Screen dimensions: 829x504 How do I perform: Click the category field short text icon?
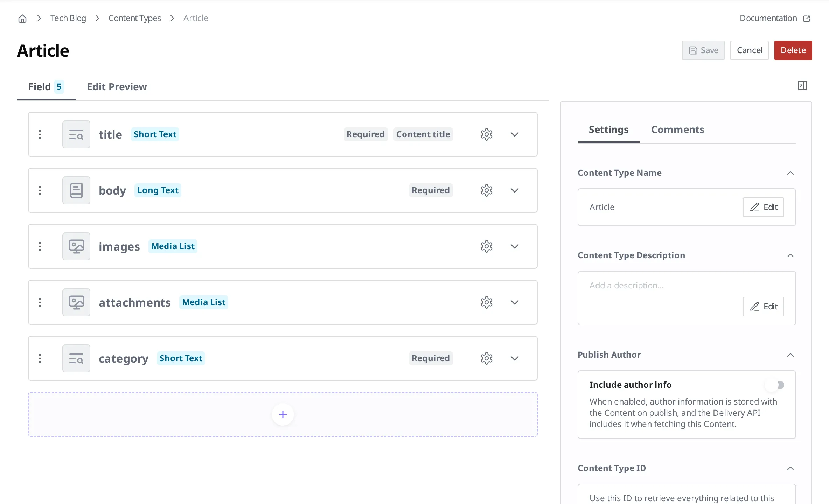tap(76, 358)
